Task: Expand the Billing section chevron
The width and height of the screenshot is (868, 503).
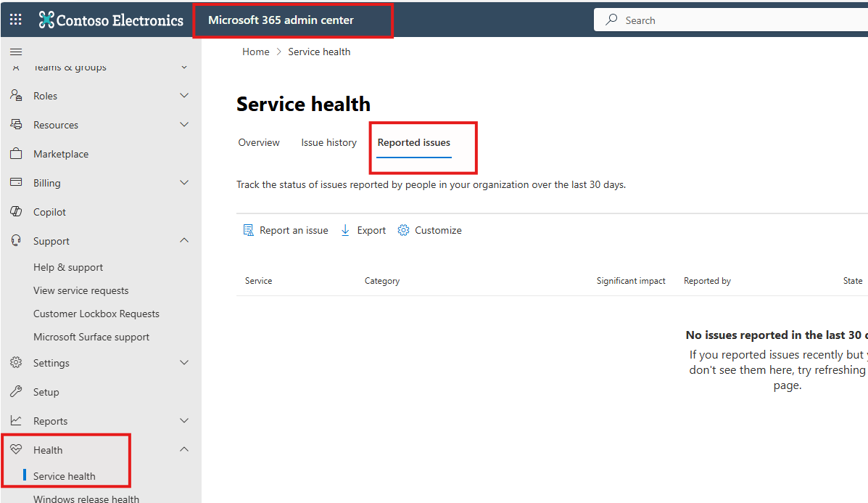Action: tap(184, 182)
